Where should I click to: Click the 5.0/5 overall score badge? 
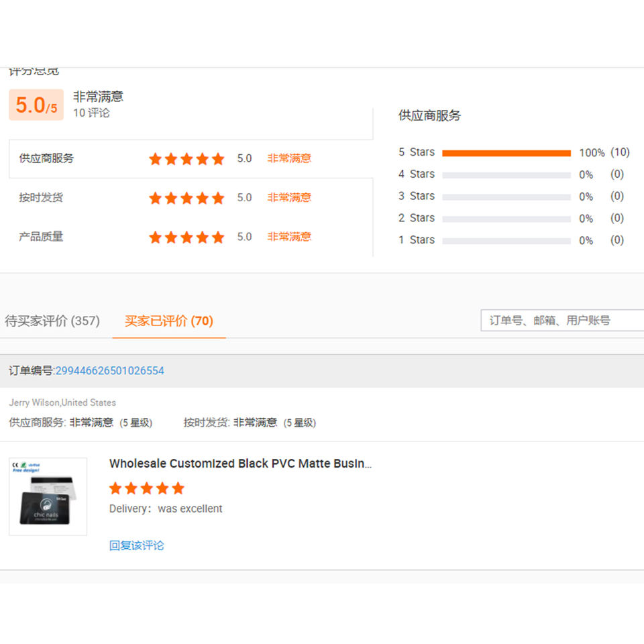[36, 105]
